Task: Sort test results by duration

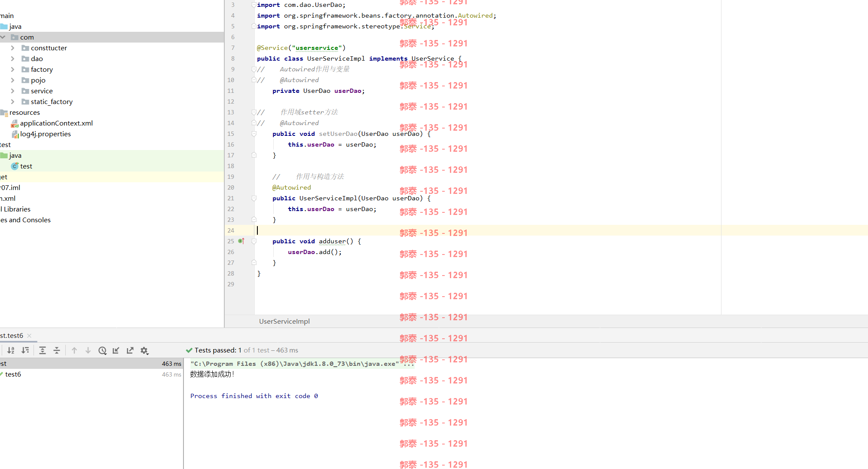Action: pyautogui.click(x=25, y=350)
